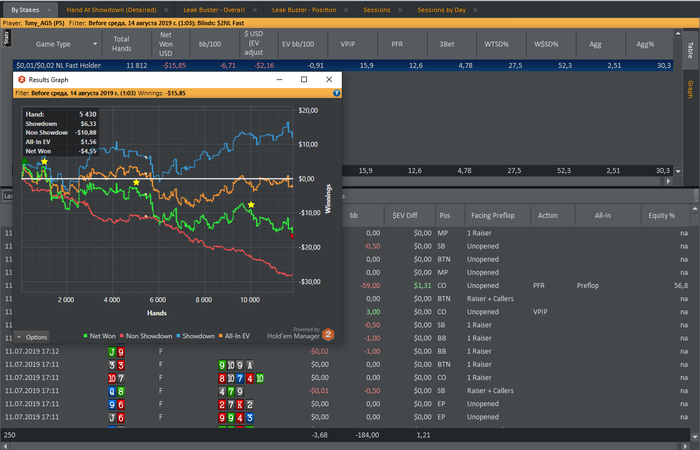Close the By Stakes tab
The image size is (700, 450).
point(49,10)
